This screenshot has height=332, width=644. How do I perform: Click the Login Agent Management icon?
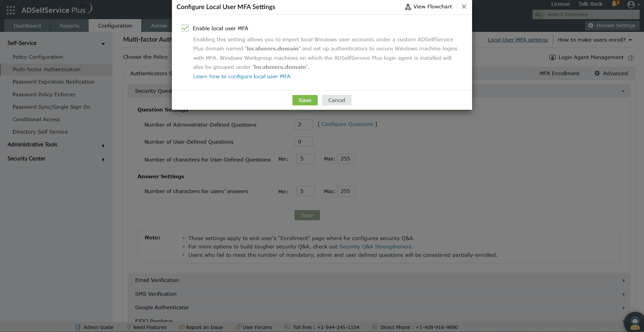pyautogui.click(x=552, y=57)
